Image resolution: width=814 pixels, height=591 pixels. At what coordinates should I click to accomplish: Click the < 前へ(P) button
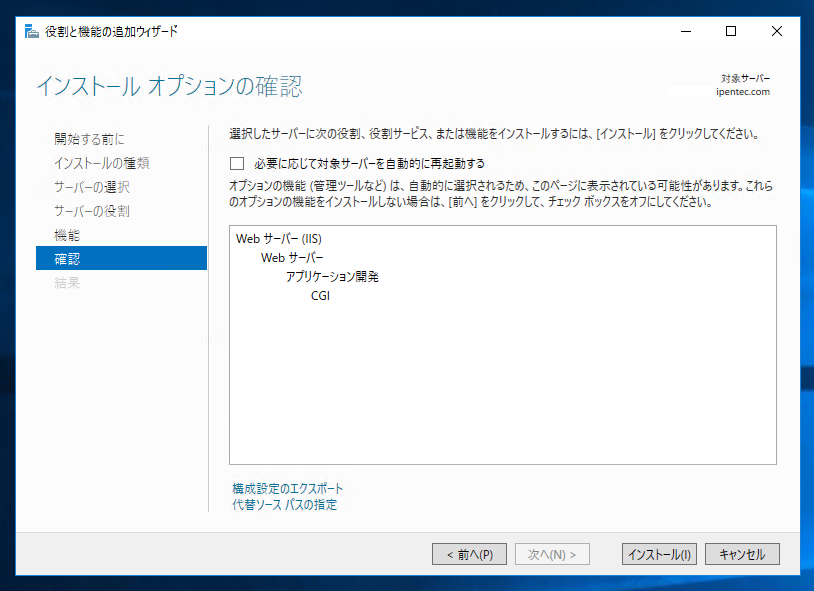coord(469,554)
